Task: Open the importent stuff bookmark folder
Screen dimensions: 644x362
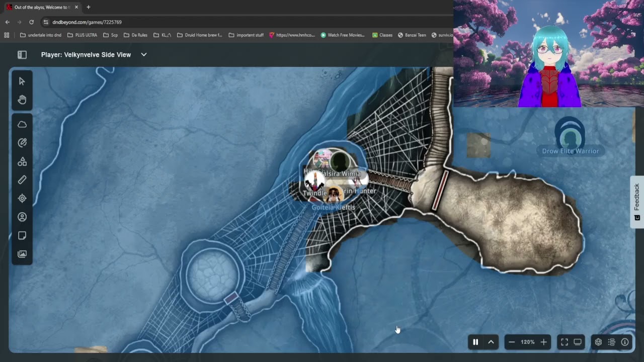Action: [x=246, y=35]
